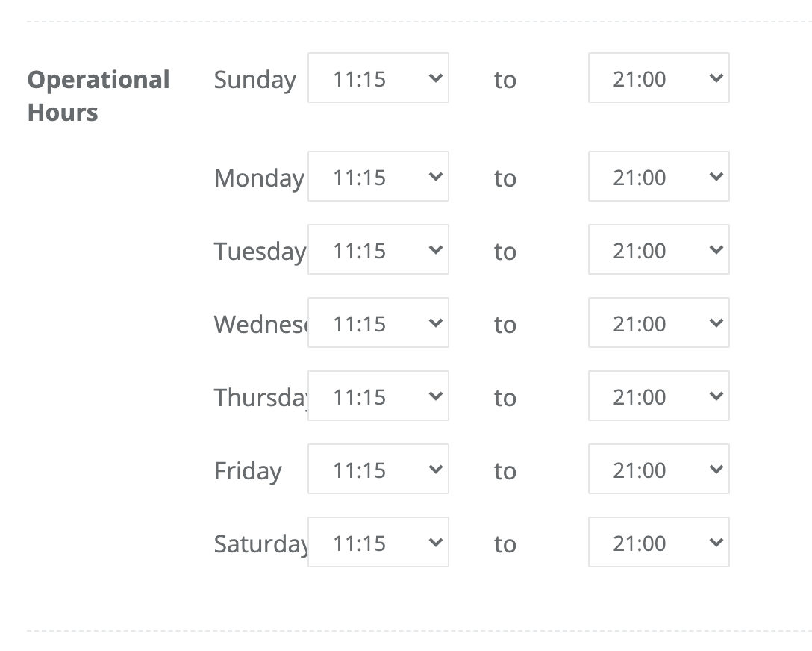
Task: Click the Monday day label
Action: point(260,178)
